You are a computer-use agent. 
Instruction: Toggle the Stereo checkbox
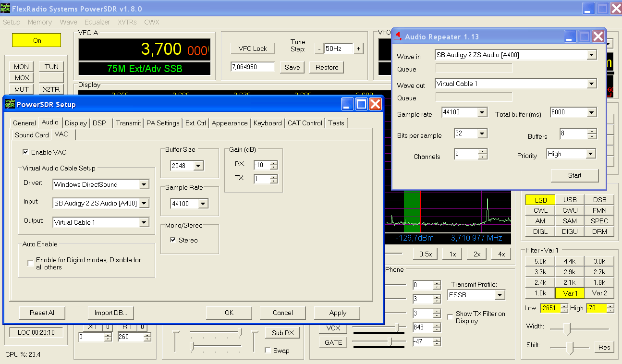(173, 240)
